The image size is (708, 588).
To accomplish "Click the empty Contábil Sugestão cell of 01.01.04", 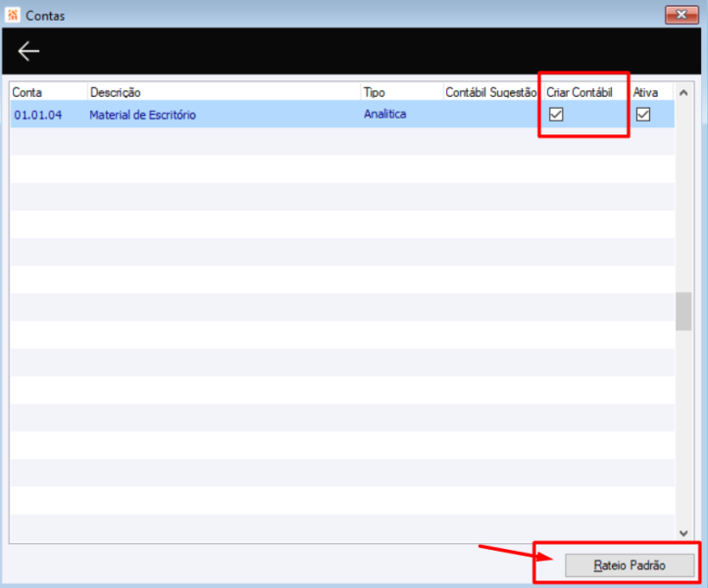I will pos(492,115).
